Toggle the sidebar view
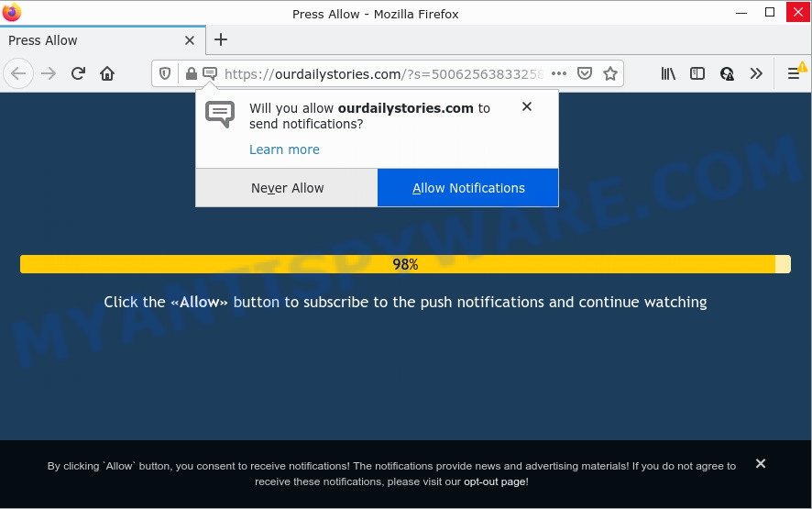812x509 pixels. (x=697, y=73)
